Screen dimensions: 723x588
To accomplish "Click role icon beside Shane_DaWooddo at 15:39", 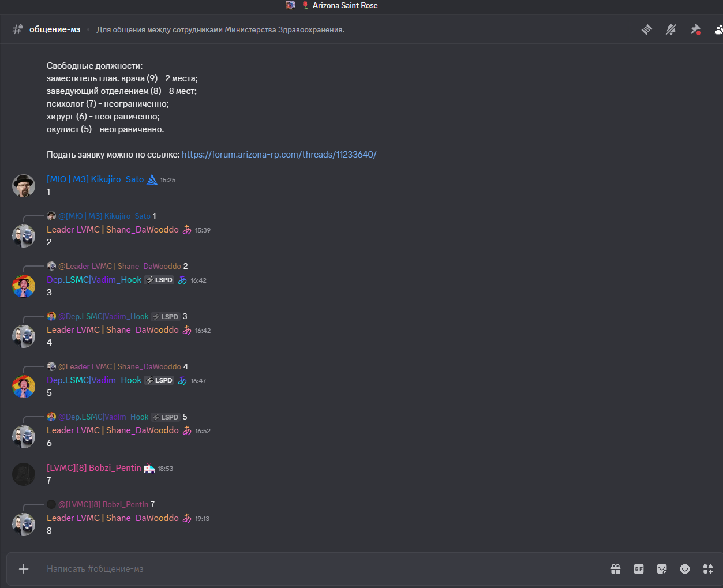I will pos(187,230).
